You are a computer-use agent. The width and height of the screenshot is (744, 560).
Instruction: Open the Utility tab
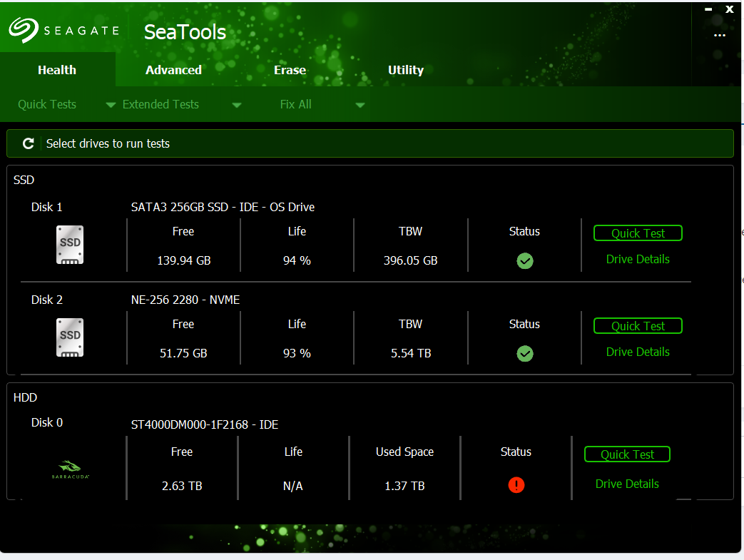click(x=406, y=70)
